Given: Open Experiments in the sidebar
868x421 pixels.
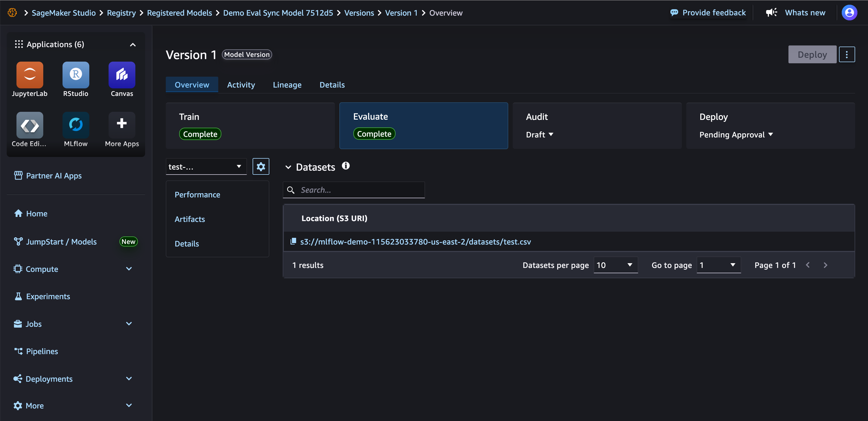Looking at the screenshot, I should click(42, 296).
